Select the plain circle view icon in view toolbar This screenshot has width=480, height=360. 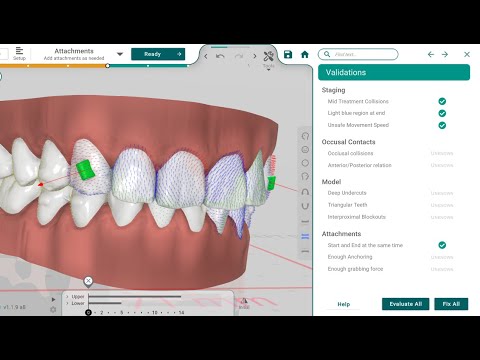coord(305,163)
